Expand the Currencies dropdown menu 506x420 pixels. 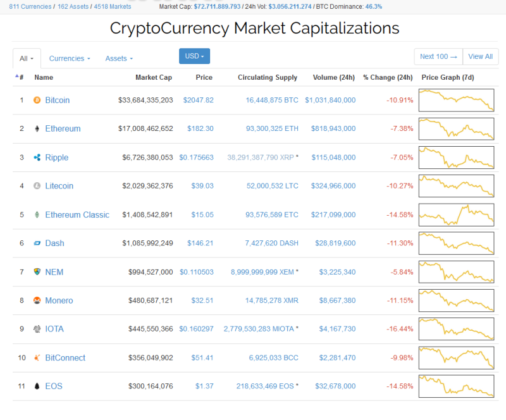70,58
